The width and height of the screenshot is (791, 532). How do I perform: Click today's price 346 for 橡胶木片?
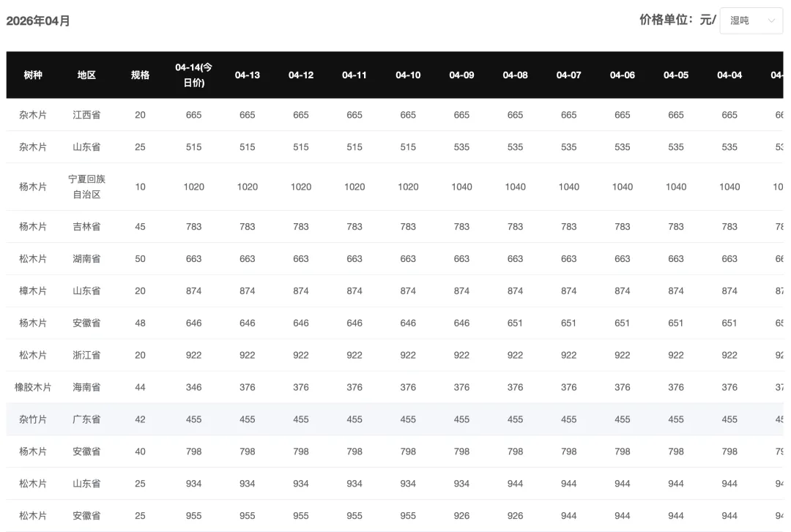(x=193, y=387)
